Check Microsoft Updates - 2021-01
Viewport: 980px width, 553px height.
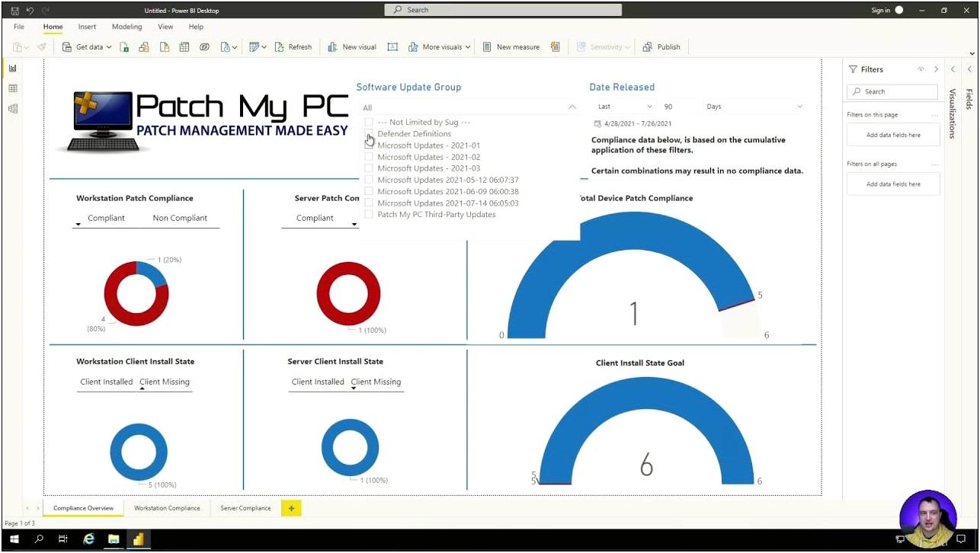(x=369, y=145)
